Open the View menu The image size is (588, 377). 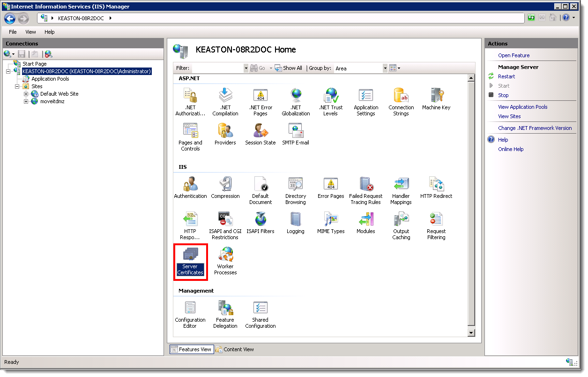click(x=30, y=32)
